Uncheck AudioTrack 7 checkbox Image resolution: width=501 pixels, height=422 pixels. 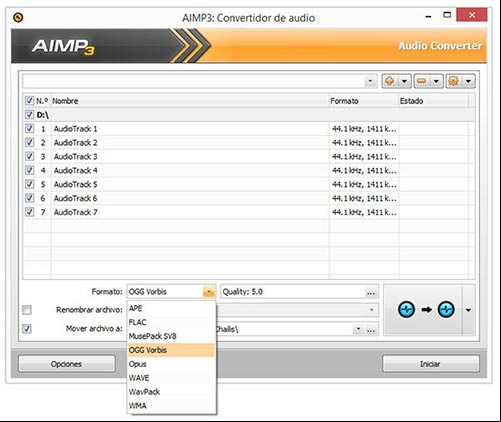coord(29,212)
